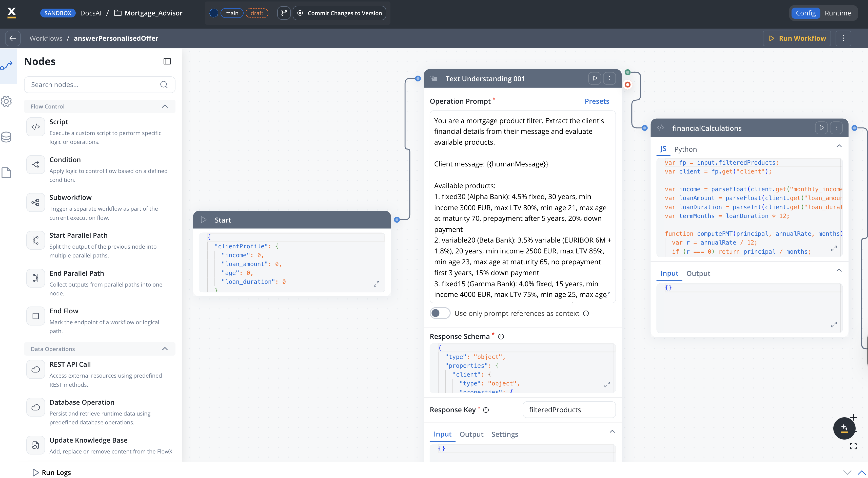868x478 pixels.
Task: Click the Run Workflow button
Action: click(797, 38)
